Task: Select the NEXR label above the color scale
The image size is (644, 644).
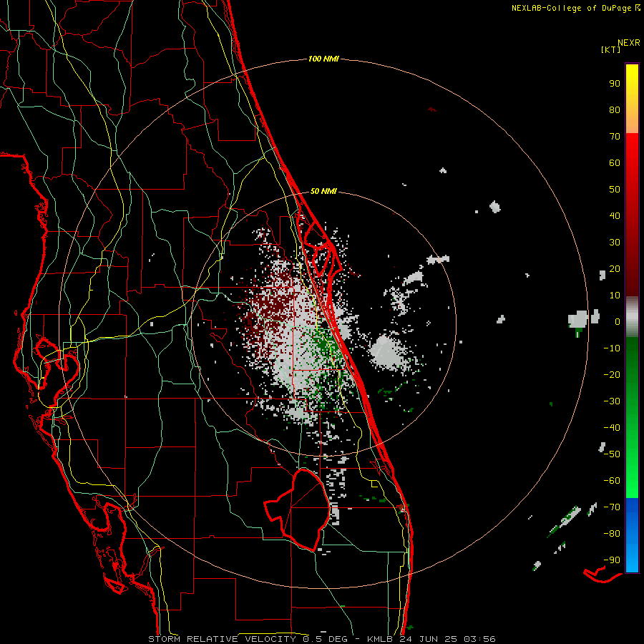Action: click(x=628, y=43)
